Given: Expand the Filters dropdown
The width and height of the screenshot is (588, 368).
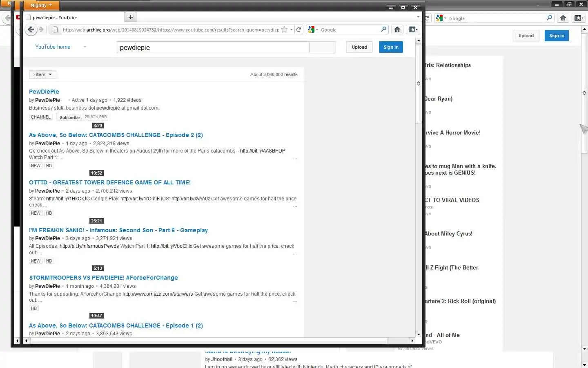Looking at the screenshot, I should [x=42, y=74].
